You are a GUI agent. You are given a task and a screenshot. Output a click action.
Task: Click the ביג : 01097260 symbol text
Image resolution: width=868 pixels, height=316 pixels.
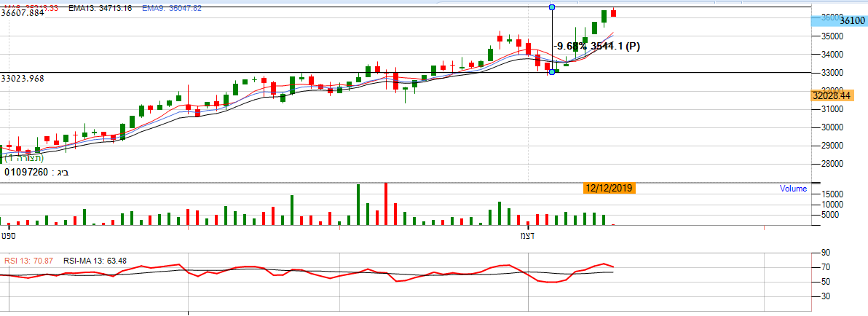pos(36,172)
